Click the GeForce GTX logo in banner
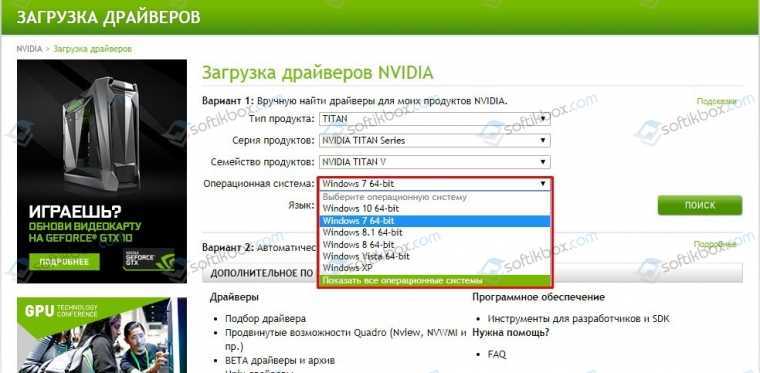Viewport: 760px width, 373px height. click(148, 260)
